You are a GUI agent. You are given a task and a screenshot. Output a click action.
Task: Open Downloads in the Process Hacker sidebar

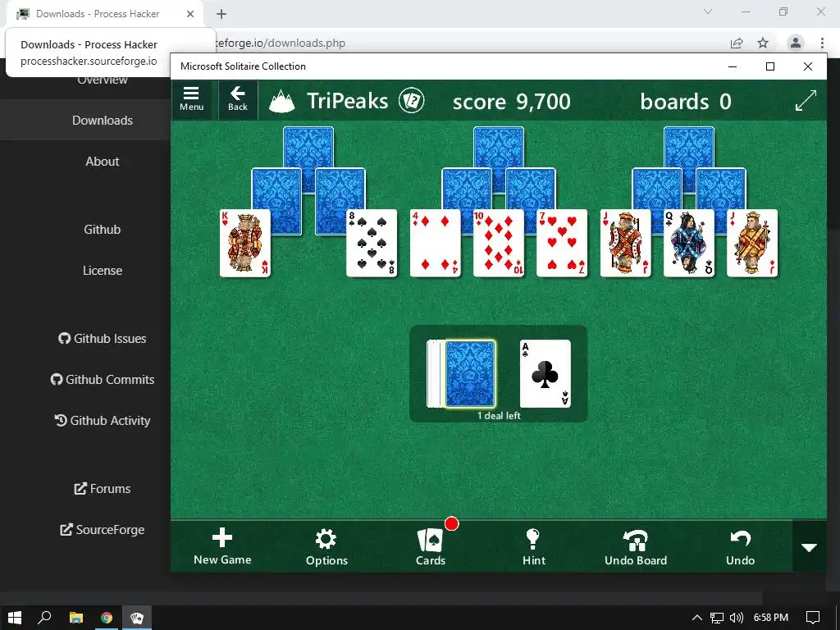(x=103, y=120)
